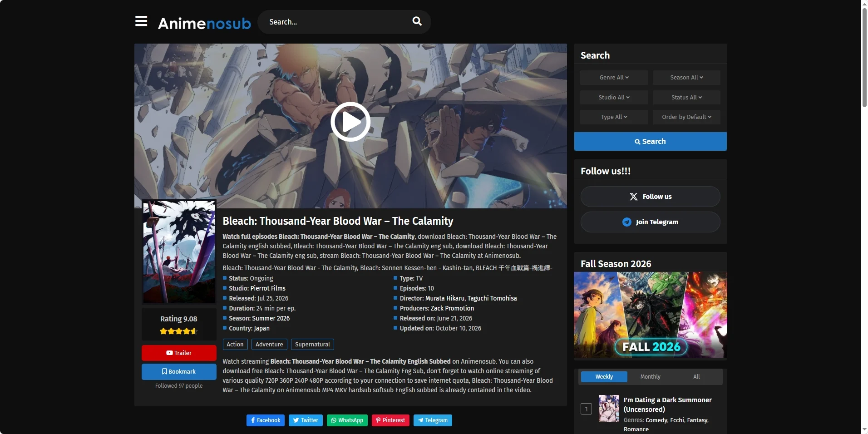This screenshot has width=868, height=434.
Task: Select the Action genre tag
Action: [235, 345]
